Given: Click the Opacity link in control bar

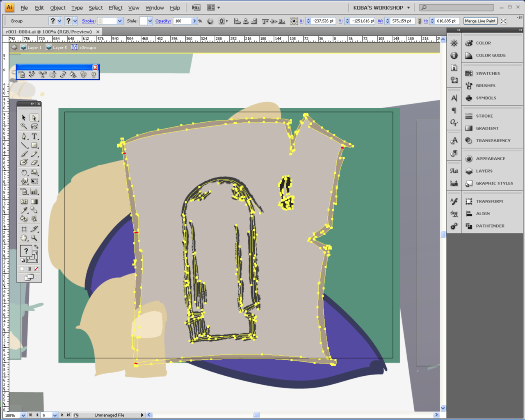Looking at the screenshot, I should [x=163, y=21].
